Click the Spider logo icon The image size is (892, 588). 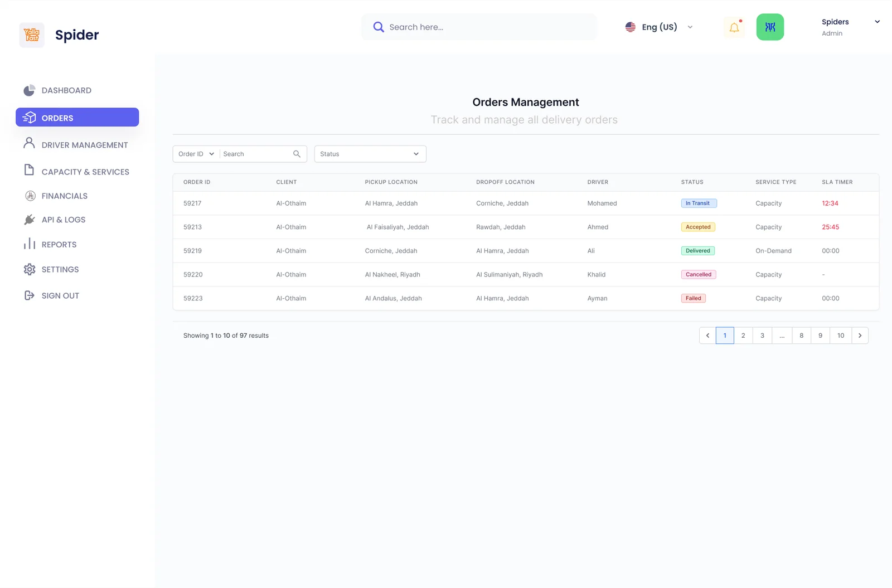point(32,35)
